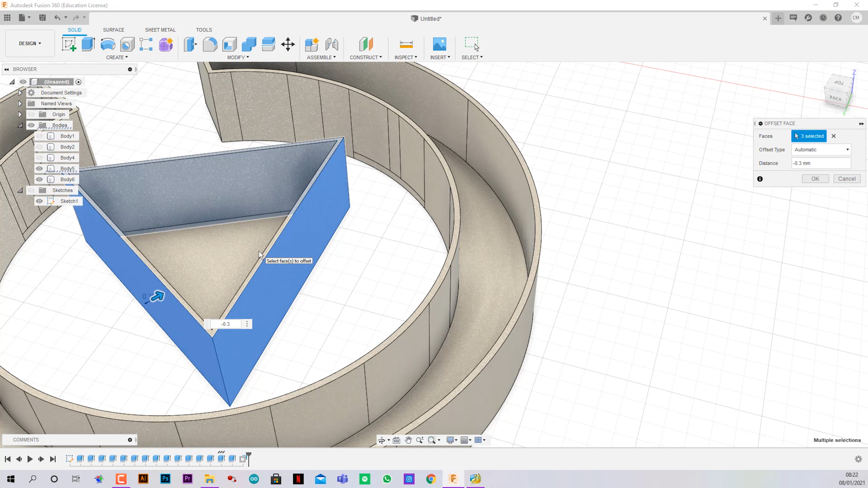This screenshot has height=488, width=868.
Task: Select the Combine tool icon
Action: 249,44
